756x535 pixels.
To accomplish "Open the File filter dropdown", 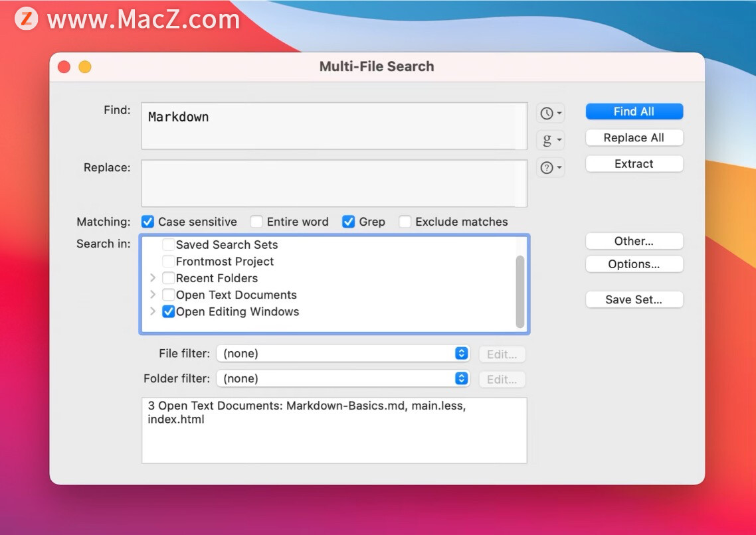I will pos(343,353).
